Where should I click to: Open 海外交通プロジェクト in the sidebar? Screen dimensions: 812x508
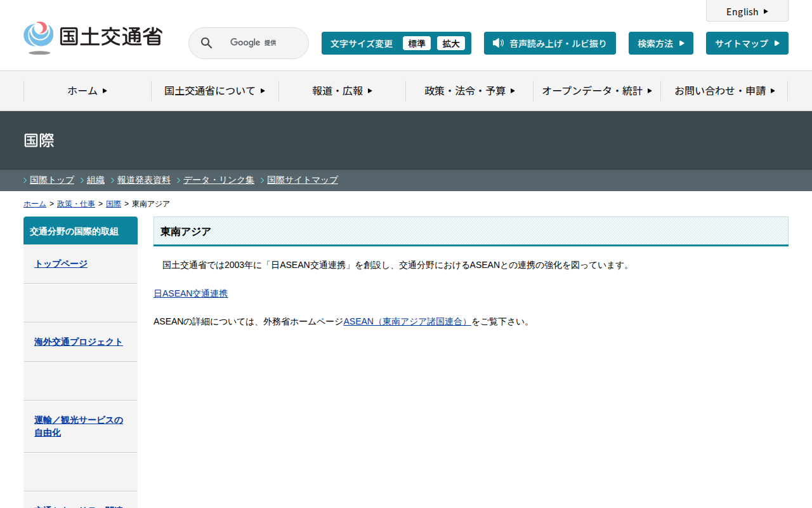pyautogui.click(x=79, y=342)
